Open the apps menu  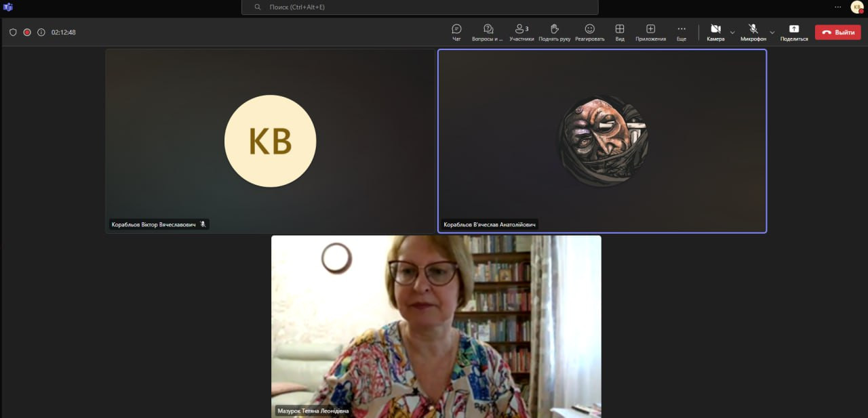tap(650, 32)
